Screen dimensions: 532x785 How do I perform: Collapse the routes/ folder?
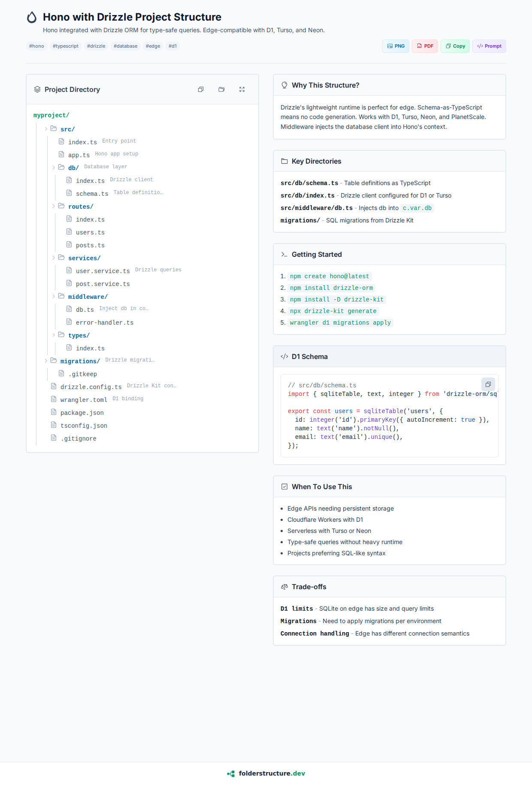(x=54, y=206)
